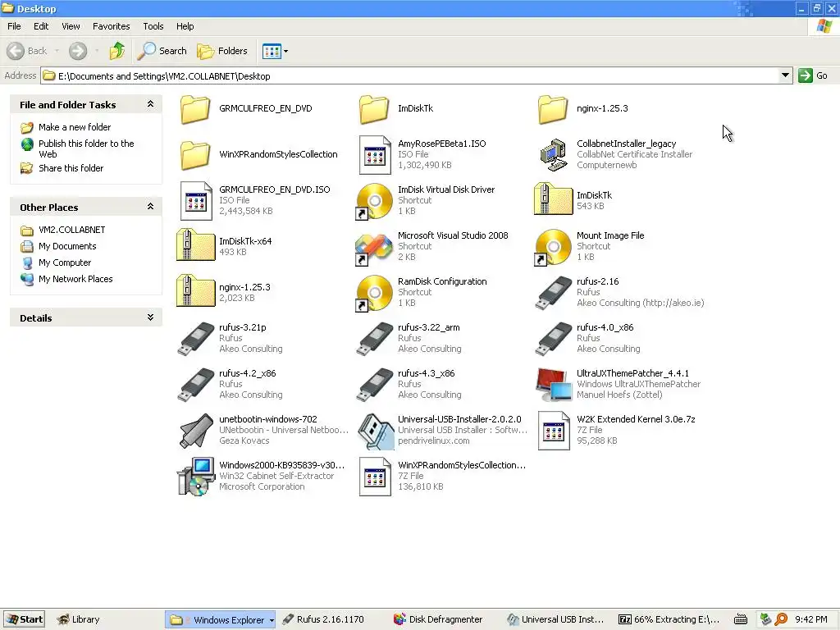The width and height of the screenshot is (840, 630).
Task: Select rufus-4.0_x86 executable icon
Action: [x=554, y=339]
